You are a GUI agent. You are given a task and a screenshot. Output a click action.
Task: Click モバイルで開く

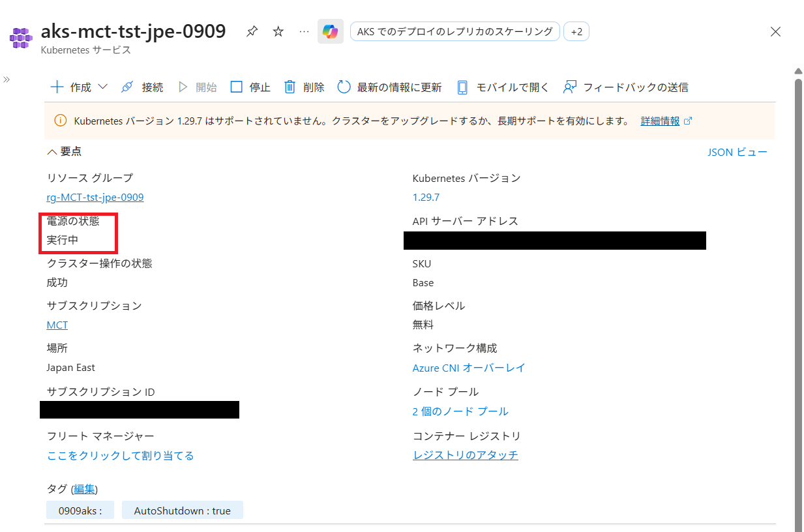[503, 87]
